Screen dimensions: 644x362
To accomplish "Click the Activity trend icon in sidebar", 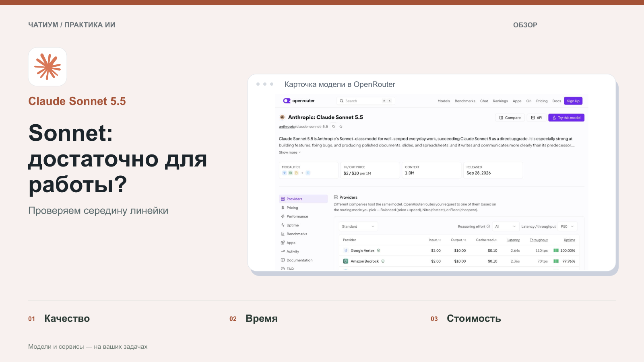I will tap(283, 251).
